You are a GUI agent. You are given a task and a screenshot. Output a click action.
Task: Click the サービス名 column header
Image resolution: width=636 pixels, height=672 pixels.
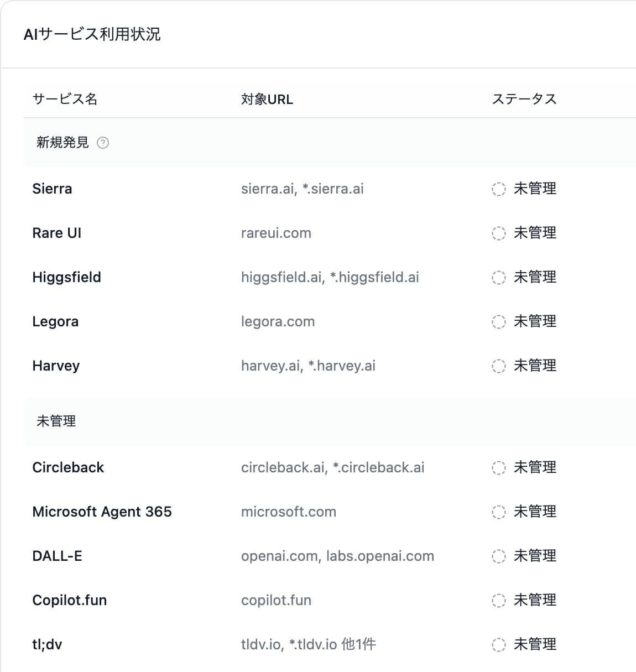(65, 99)
